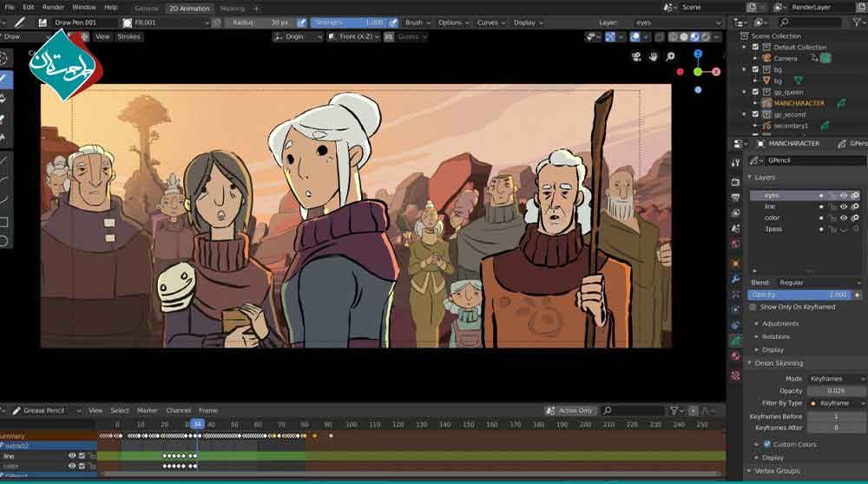Hide the eyes layer with its eye icon

(x=844, y=195)
